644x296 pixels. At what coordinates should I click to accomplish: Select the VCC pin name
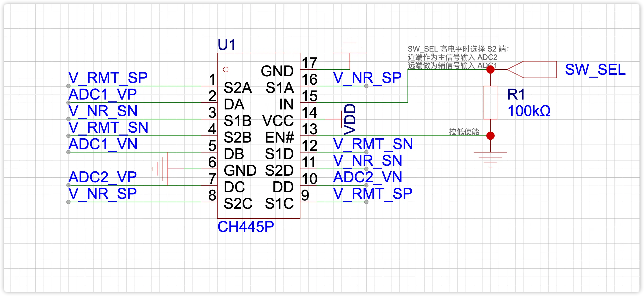coord(278,121)
